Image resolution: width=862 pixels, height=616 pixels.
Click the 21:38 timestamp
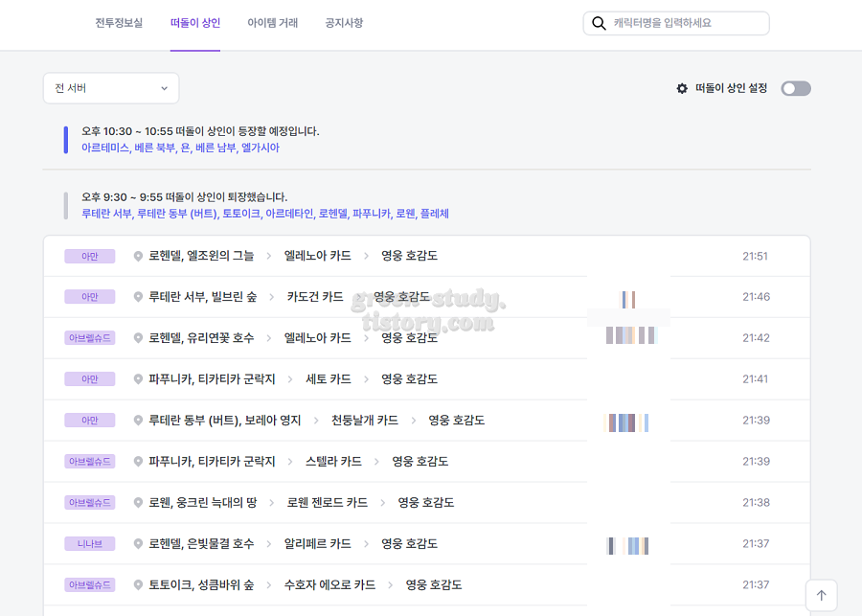(756, 503)
